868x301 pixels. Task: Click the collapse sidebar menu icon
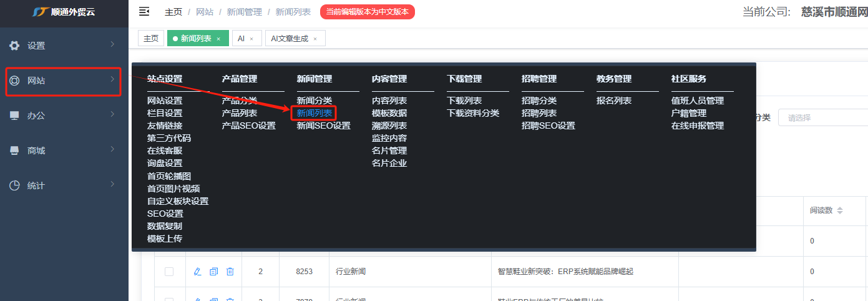pos(144,11)
